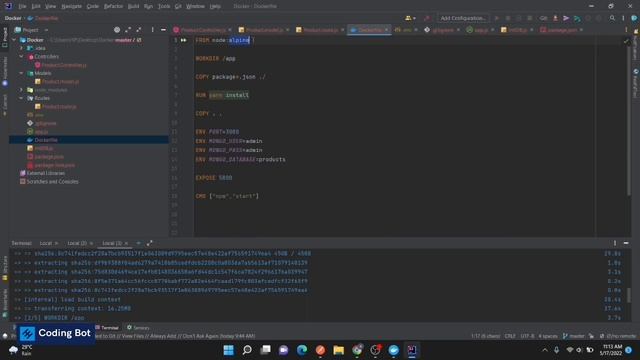Viewport: 640px width, 360px height.
Task: Open the View menu
Action: coord(50,6)
